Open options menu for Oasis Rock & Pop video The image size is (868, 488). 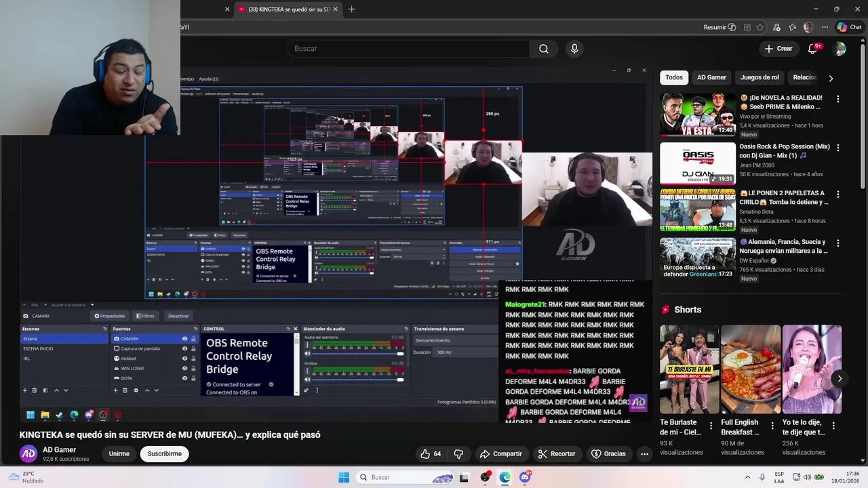[838, 148]
